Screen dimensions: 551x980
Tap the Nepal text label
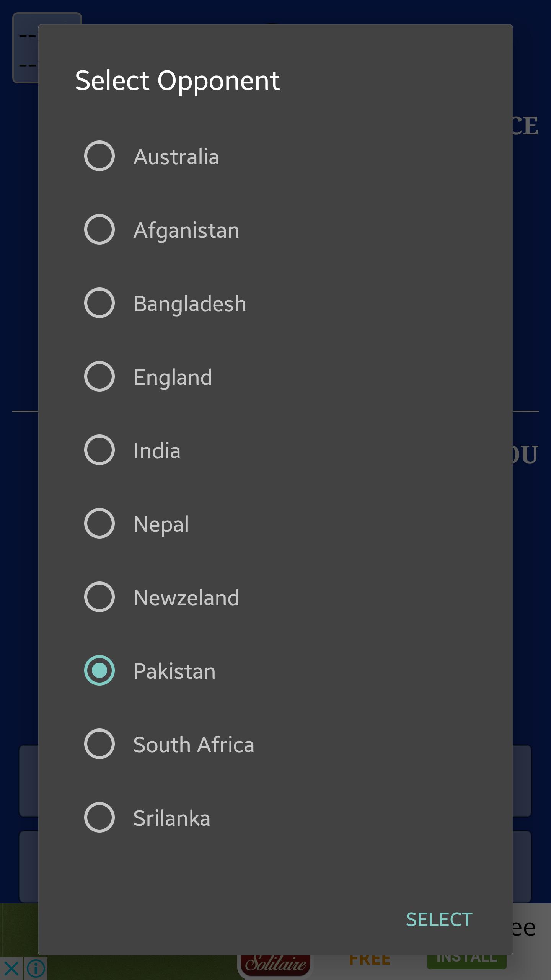161,524
